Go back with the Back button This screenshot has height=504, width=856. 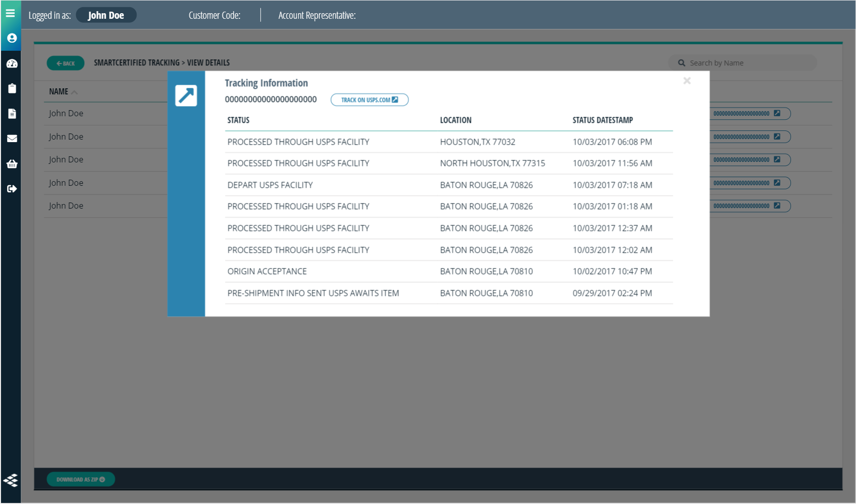(65, 63)
